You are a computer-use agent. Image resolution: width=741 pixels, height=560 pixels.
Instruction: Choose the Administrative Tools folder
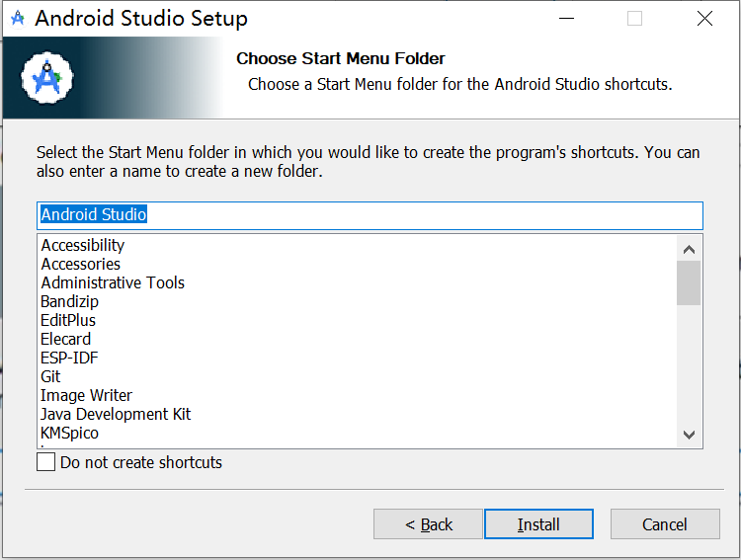point(113,282)
